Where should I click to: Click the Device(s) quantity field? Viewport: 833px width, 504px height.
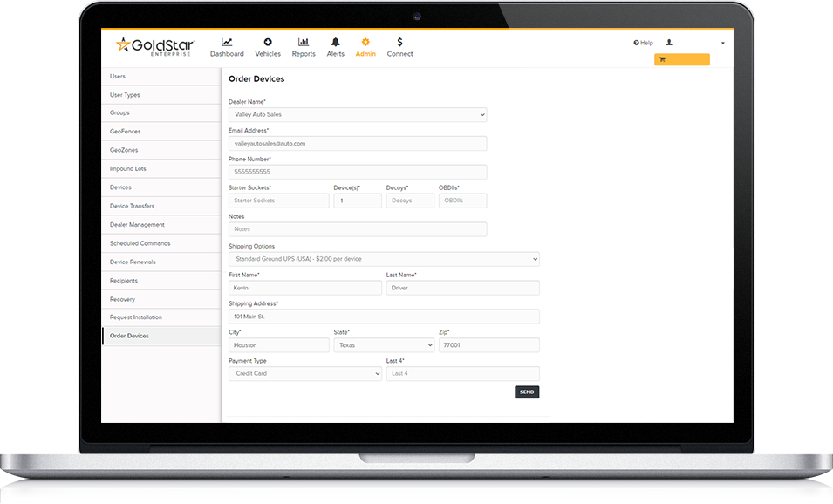[358, 201]
